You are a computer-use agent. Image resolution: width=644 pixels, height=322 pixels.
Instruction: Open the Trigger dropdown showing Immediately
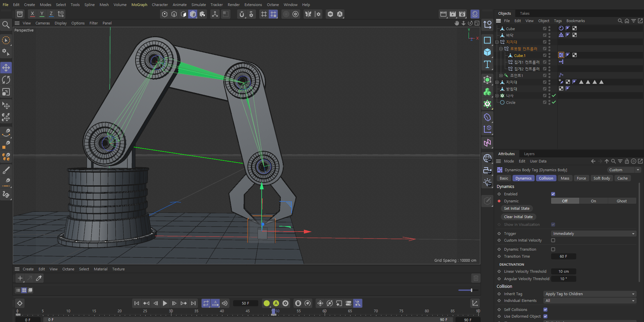[593, 234]
